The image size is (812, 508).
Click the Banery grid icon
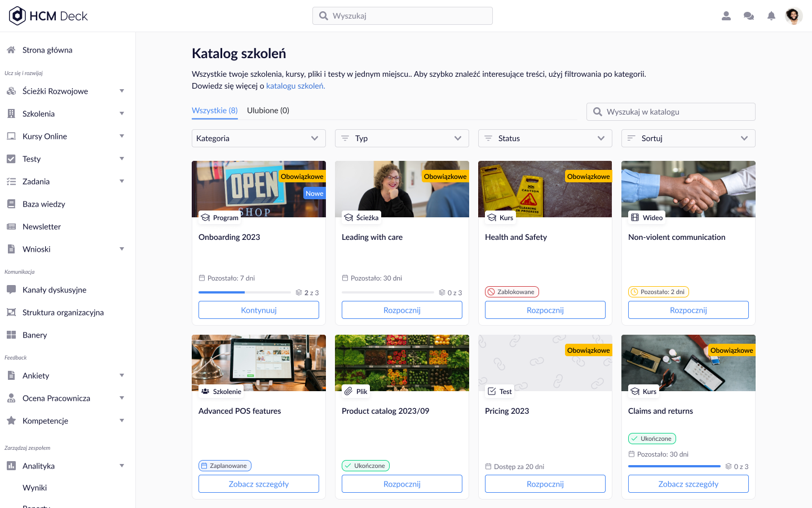pos(11,335)
